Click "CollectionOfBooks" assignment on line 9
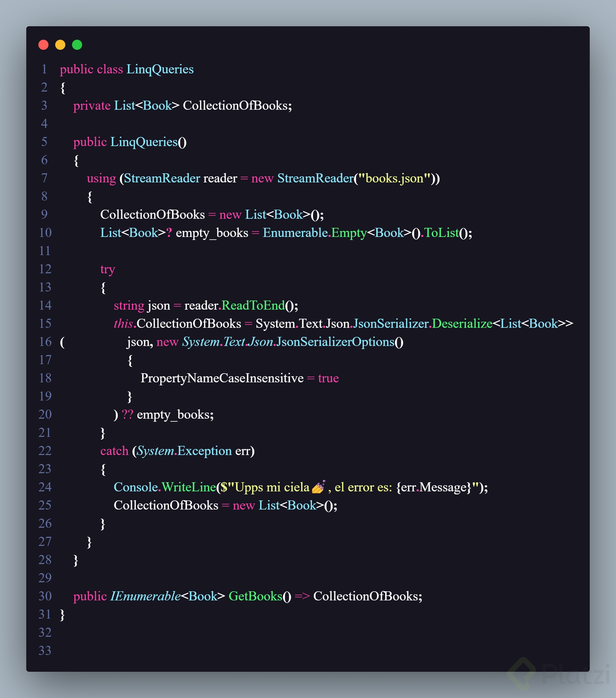 pos(152,215)
